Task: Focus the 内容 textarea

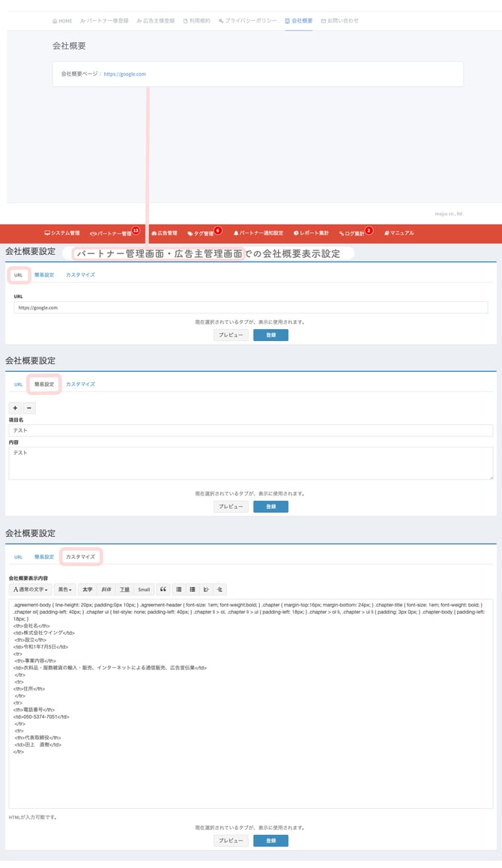Action: tap(251, 463)
